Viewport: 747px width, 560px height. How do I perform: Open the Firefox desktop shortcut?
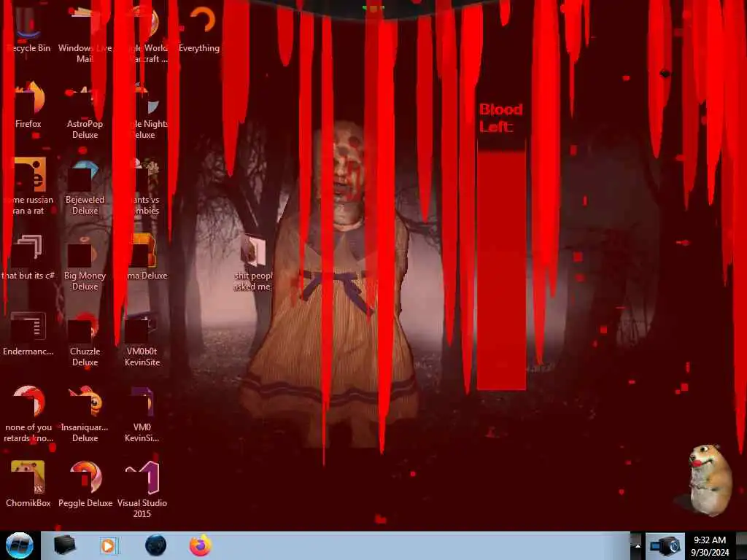tap(28, 106)
